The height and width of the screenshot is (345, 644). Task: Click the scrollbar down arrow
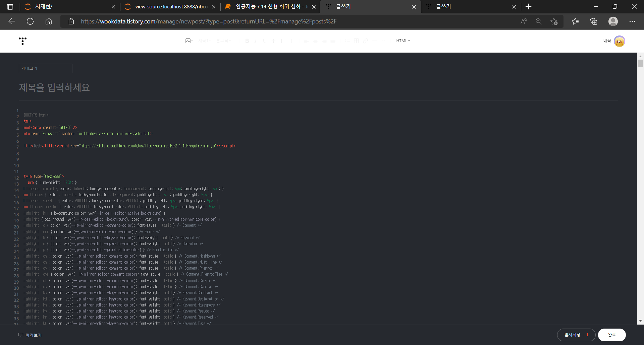[640, 321]
